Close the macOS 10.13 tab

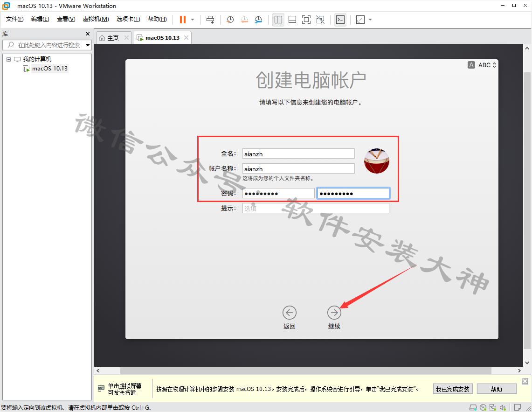186,38
